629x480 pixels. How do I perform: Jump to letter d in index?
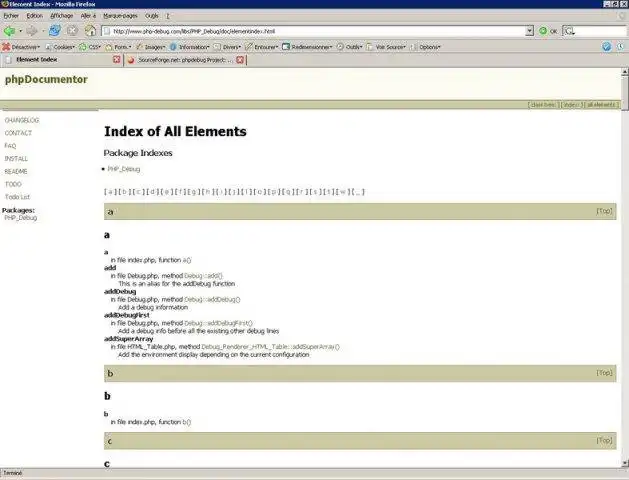(152, 192)
